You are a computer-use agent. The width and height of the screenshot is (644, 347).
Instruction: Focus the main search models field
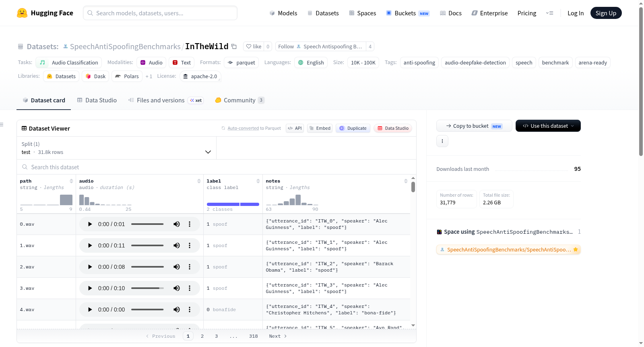point(160,13)
